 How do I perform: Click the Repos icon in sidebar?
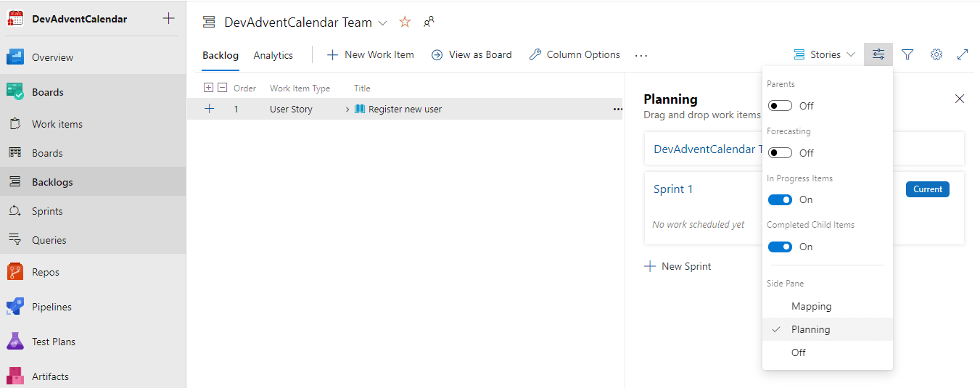click(15, 272)
